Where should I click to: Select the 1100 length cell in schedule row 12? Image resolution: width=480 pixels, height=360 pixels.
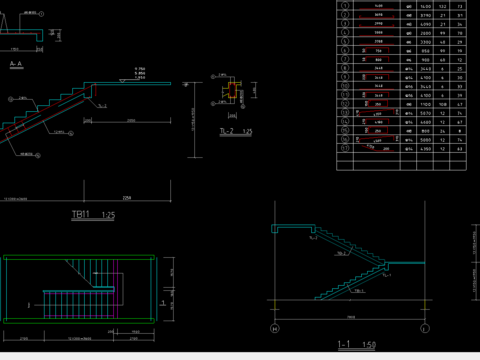(425, 104)
